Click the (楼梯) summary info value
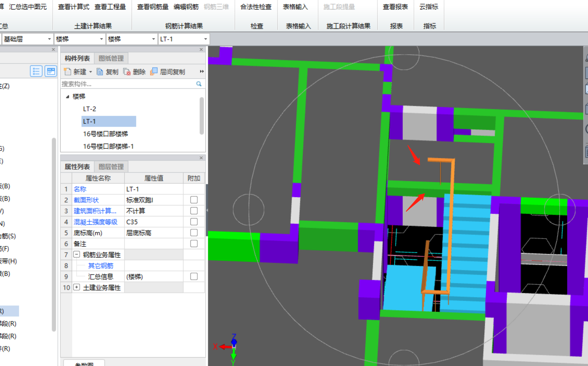The height and width of the screenshot is (366, 588). [154, 276]
